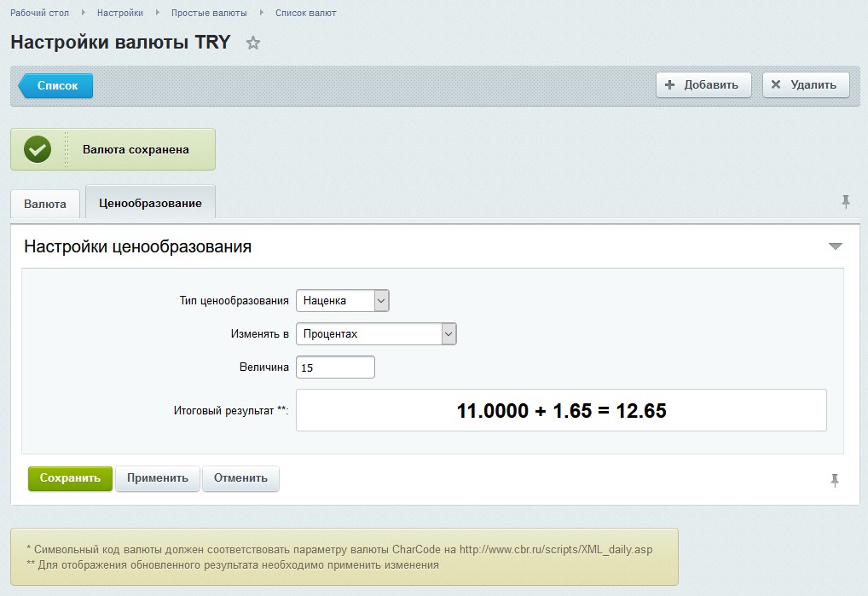Click the Настройки ценообразования section title
The height and width of the screenshot is (596, 868).
[138, 246]
